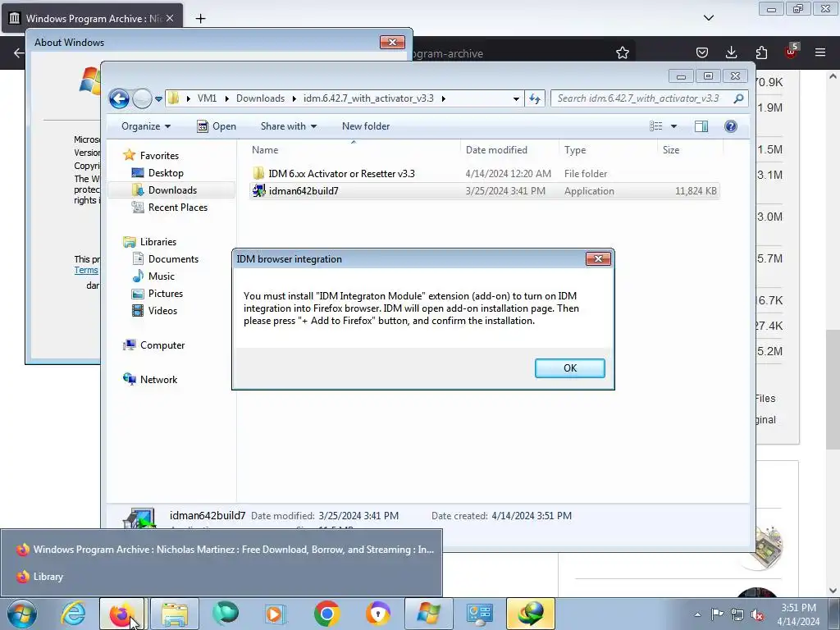Sort files by Date modified column
Viewport: 840px width, 630px height.
[509, 150]
